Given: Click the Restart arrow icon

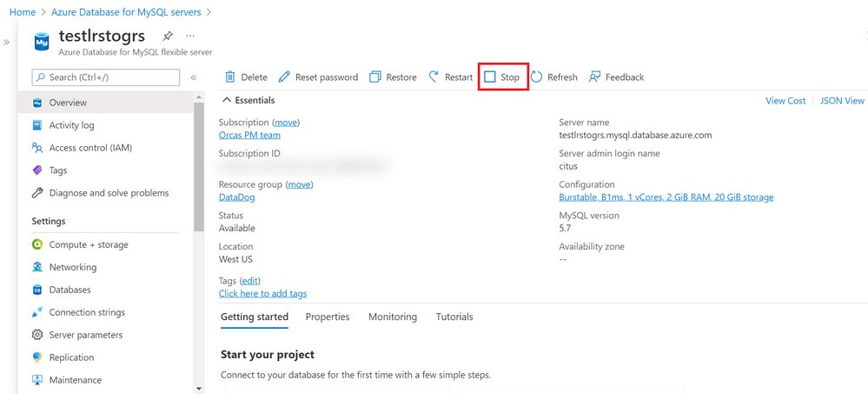Looking at the screenshot, I should click(434, 77).
